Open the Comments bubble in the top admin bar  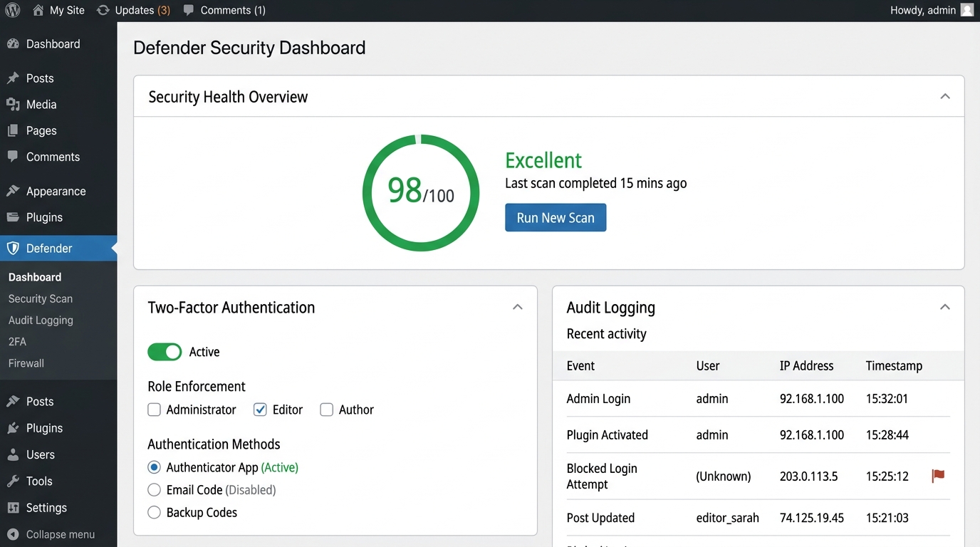click(188, 10)
